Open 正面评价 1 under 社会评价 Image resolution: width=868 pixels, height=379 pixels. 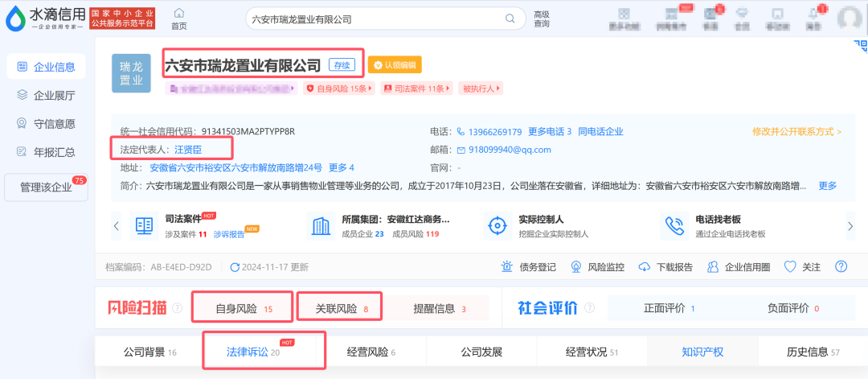[x=669, y=308]
